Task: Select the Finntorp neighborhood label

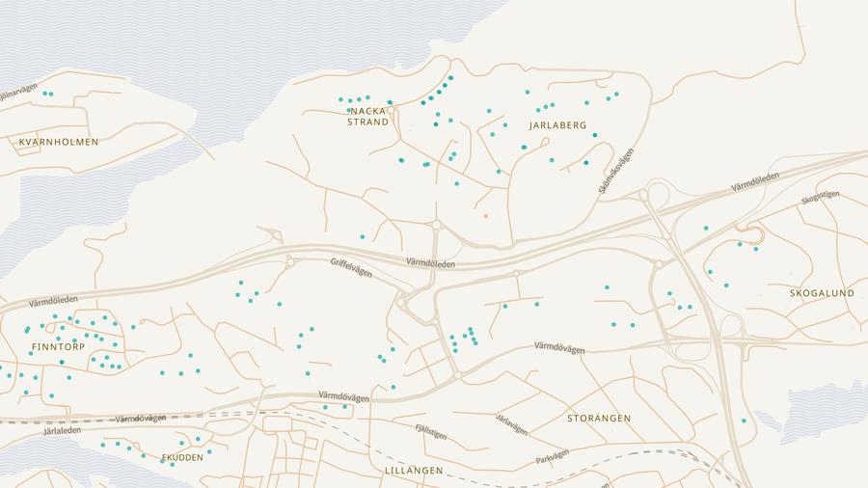Action: (58, 346)
